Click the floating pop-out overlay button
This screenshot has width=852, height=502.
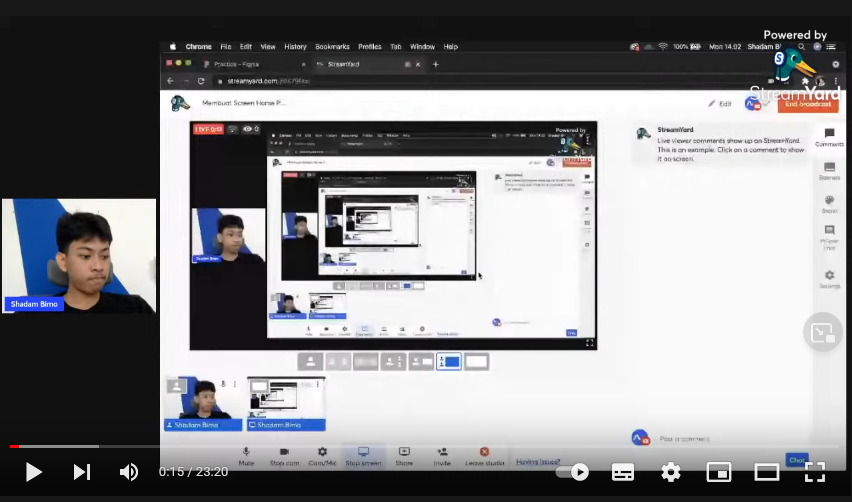click(x=823, y=332)
